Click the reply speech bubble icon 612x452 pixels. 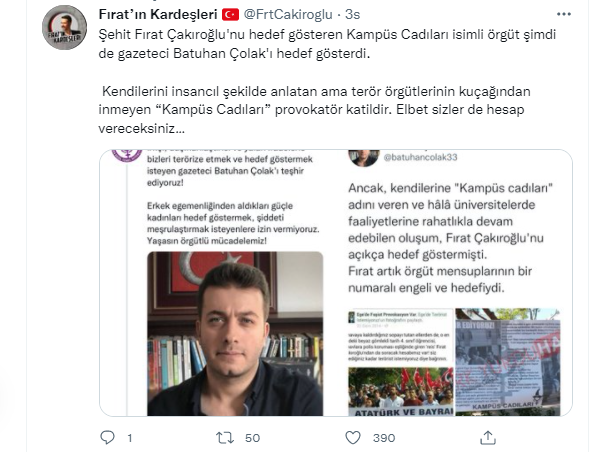[107, 438]
